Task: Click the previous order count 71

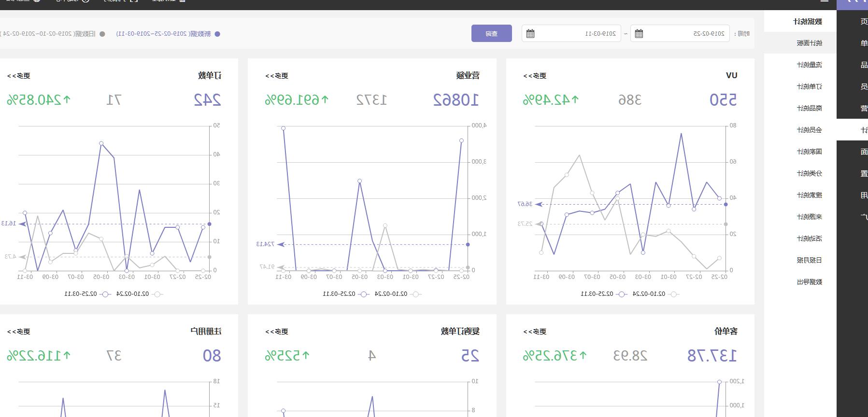Action: pyautogui.click(x=114, y=100)
